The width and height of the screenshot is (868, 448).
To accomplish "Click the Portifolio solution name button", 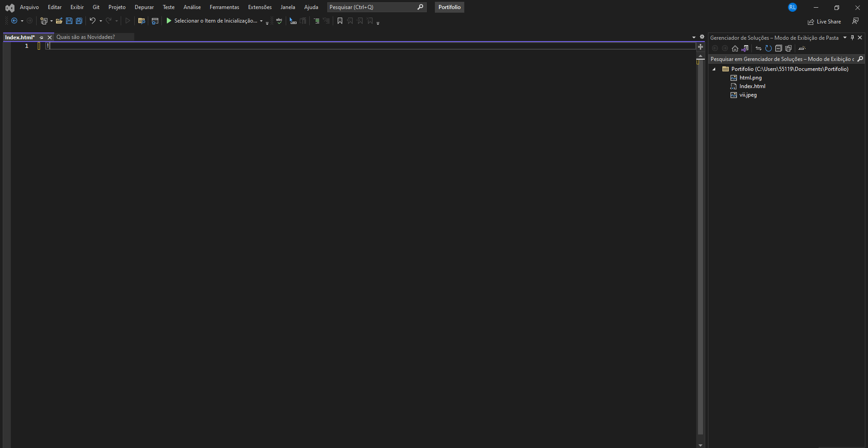I will pyautogui.click(x=449, y=7).
